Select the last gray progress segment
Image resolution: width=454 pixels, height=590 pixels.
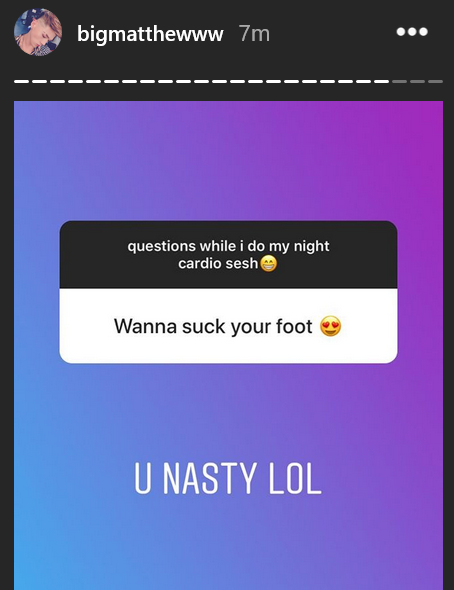(x=436, y=81)
